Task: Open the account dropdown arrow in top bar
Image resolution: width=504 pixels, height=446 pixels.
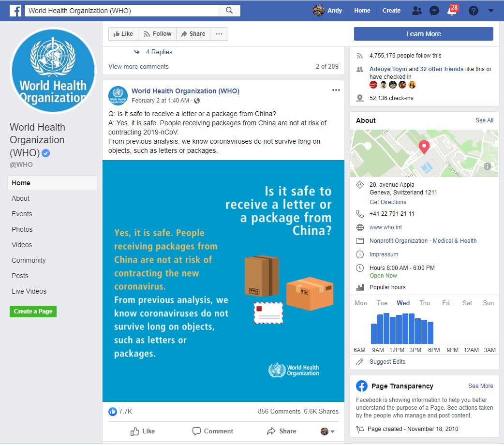Action: click(x=491, y=11)
